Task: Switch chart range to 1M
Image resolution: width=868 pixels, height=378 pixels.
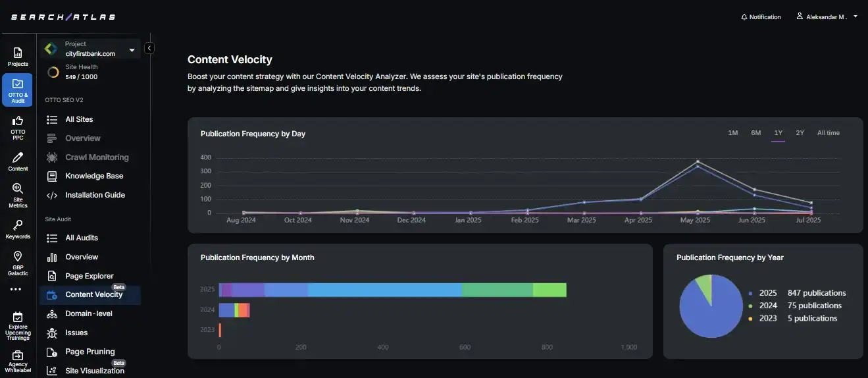Action: point(732,133)
